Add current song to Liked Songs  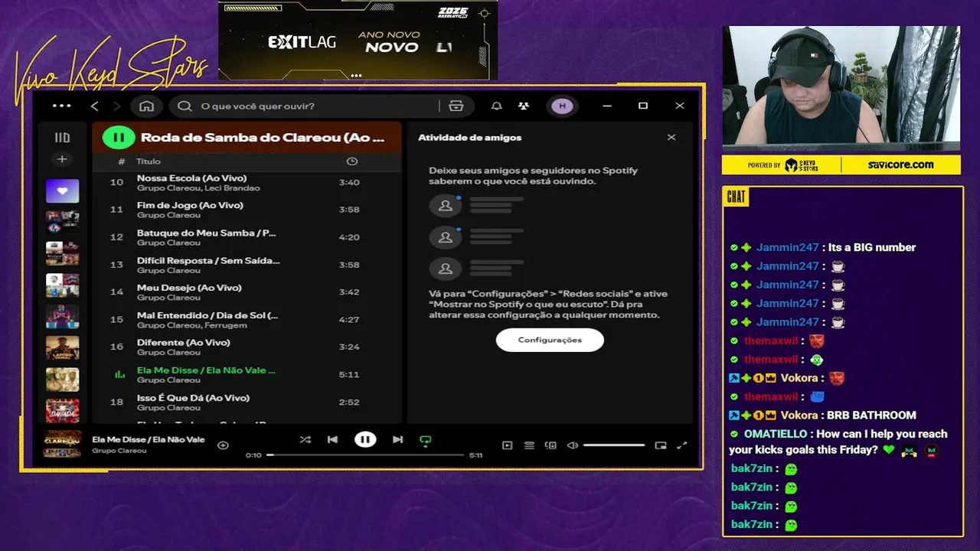pos(223,445)
